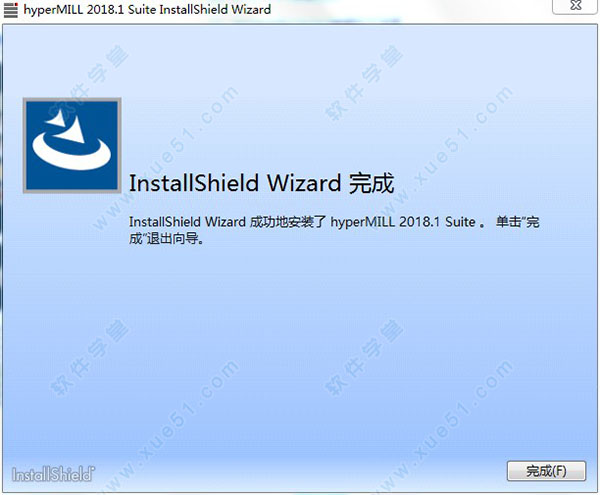Click the 完成(F) finish button

pyautogui.click(x=546, y=471)
